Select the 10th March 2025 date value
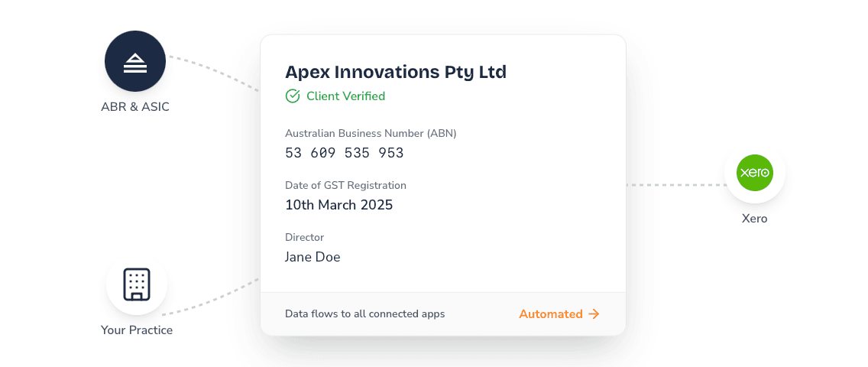This screenshot has width=868, height=367. 338,205
